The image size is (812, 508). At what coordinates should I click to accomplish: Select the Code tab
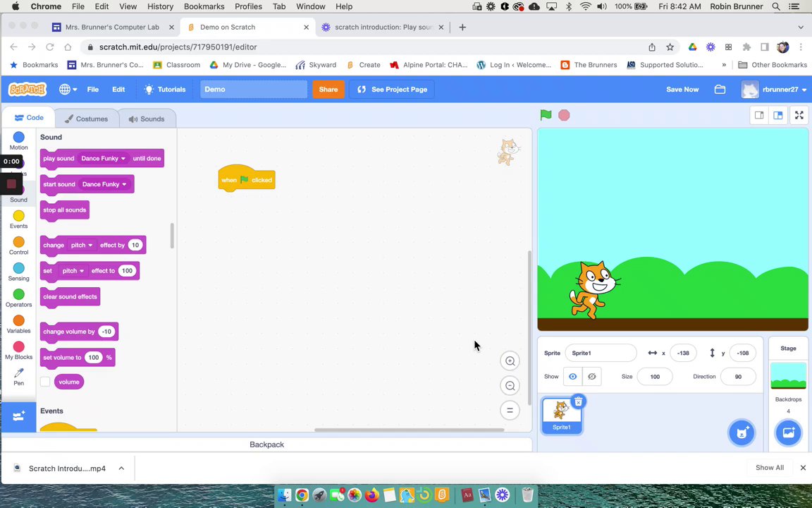pos(28,118)
